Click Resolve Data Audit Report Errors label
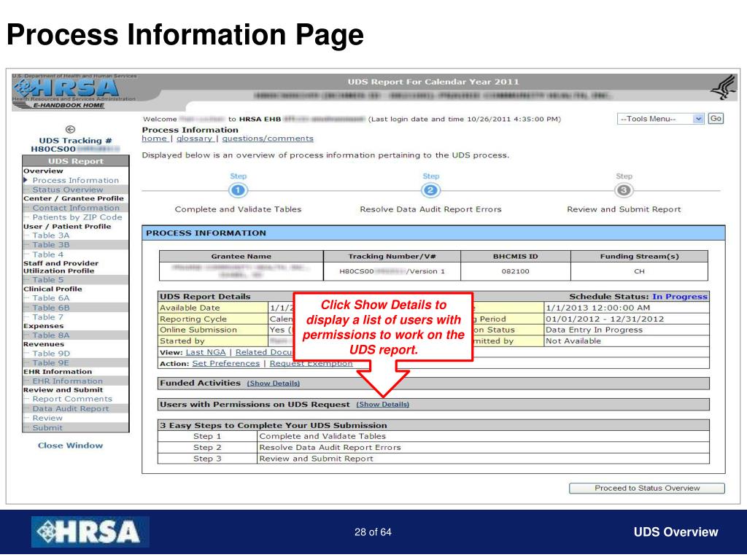The width and height of the screenshot is (747, 560). point(430,209)
